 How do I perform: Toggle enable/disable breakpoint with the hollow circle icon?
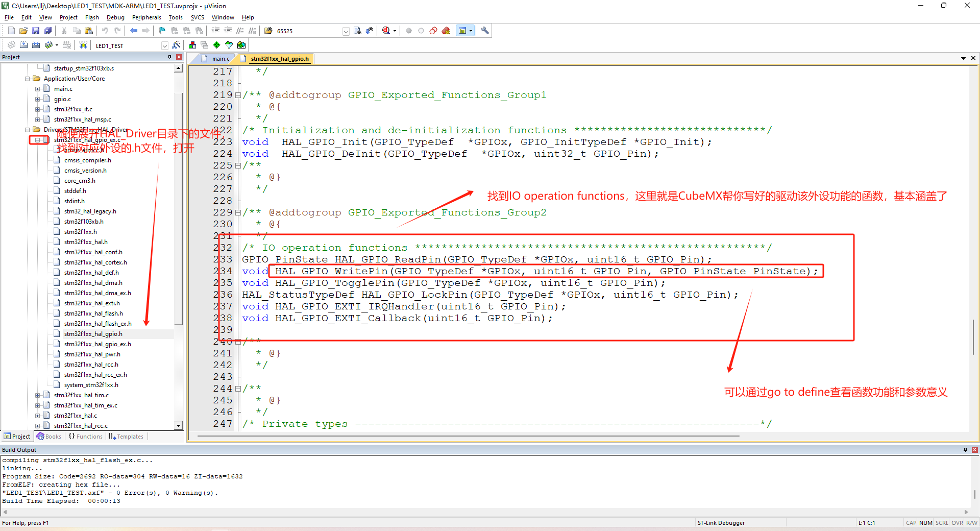coord(421,31)
